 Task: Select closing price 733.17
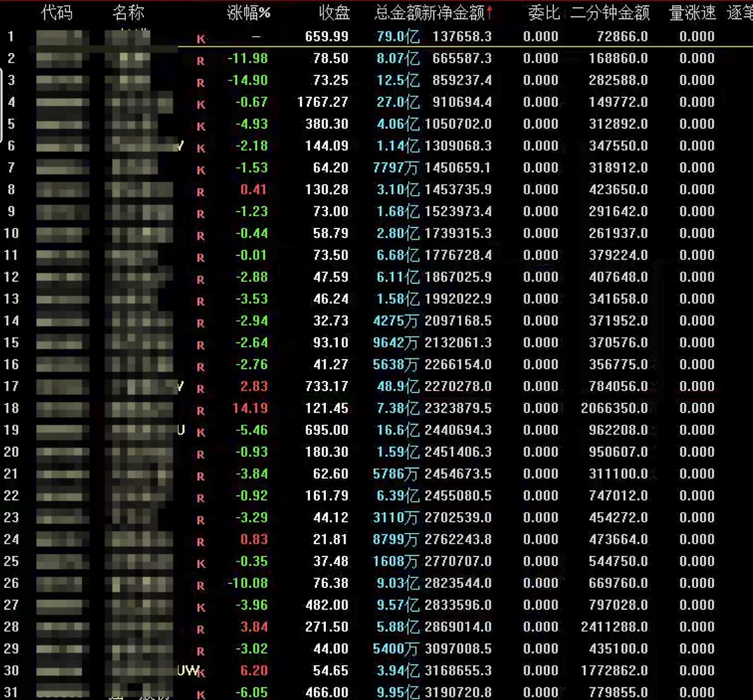(x=327, y=386)
